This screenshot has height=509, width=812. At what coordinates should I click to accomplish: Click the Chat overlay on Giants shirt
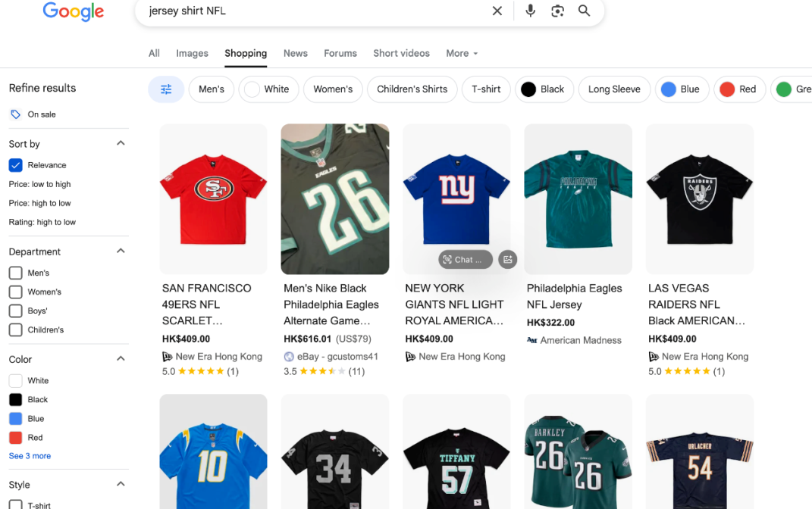465,260
